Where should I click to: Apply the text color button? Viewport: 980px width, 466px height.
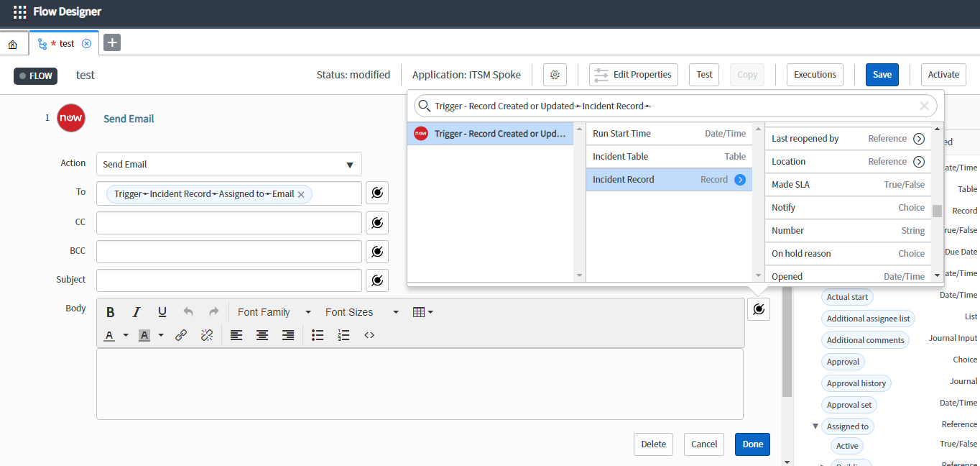pos(110,335)
